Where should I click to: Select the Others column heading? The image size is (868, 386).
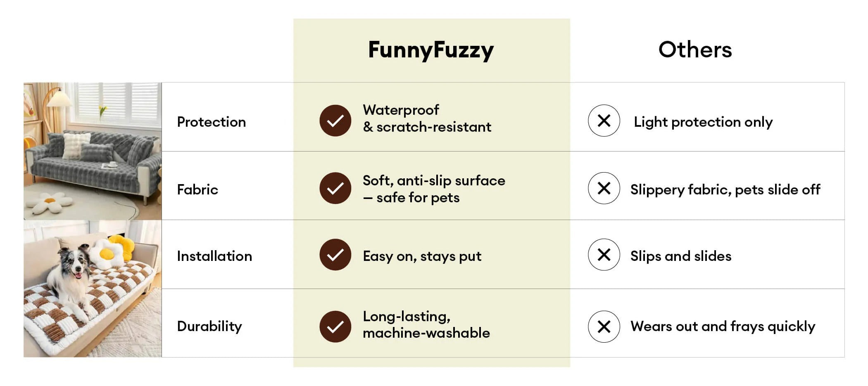point(695,50)
